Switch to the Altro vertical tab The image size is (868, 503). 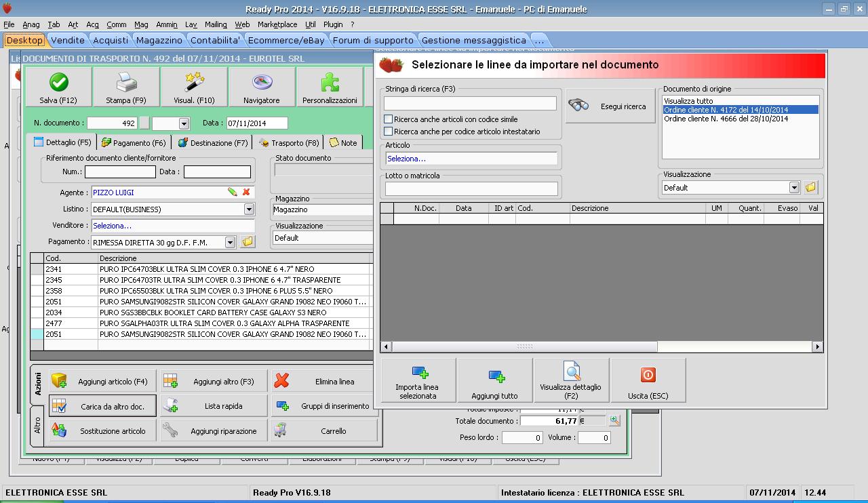click(x=37, y=425)
